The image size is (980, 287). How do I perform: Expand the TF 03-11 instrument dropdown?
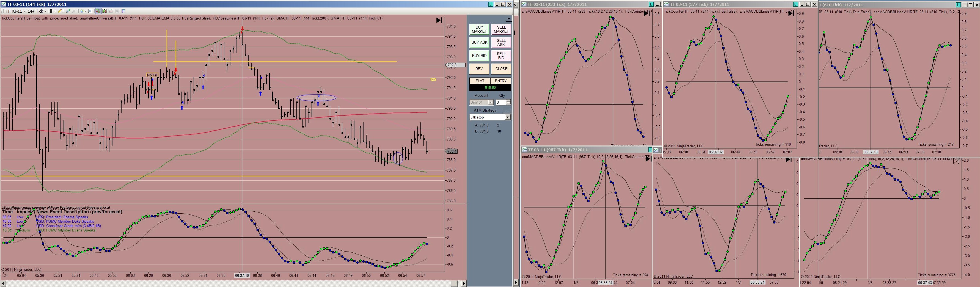(15, 11)
